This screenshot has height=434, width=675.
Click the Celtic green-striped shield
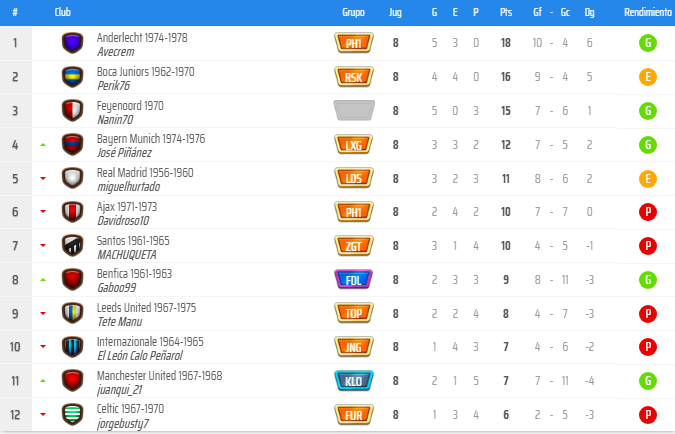[x=72, y=415]
